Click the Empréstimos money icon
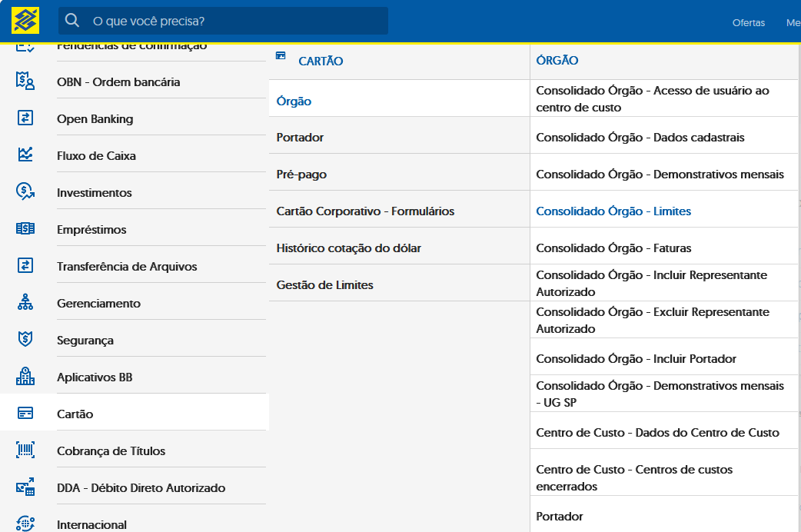801x532 pixels. (x=25, y=228)
